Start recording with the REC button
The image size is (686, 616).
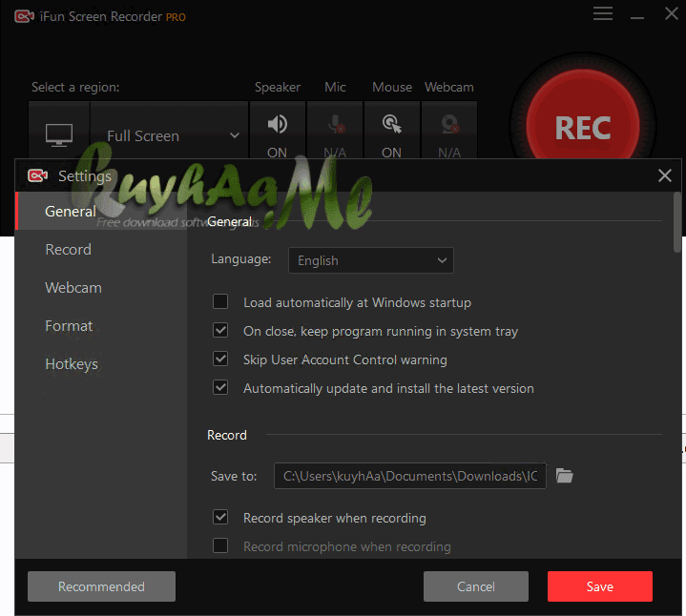click(x=582, y=127)
